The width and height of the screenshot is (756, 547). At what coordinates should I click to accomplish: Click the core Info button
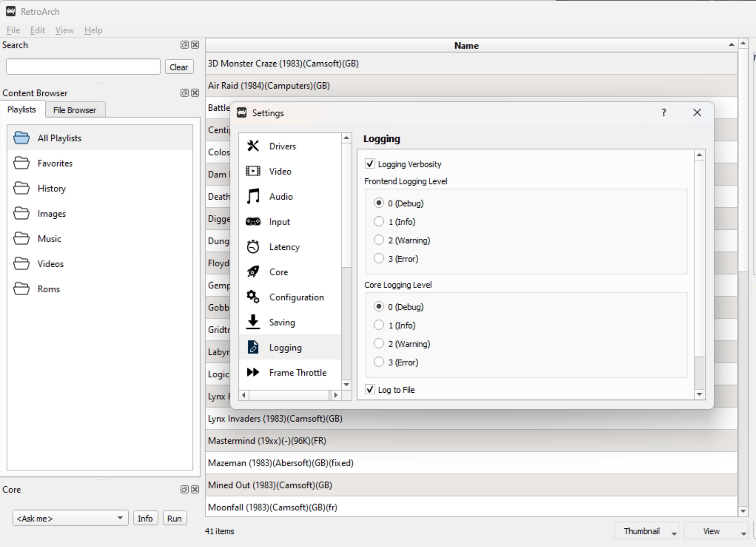(x=145, y=518)
